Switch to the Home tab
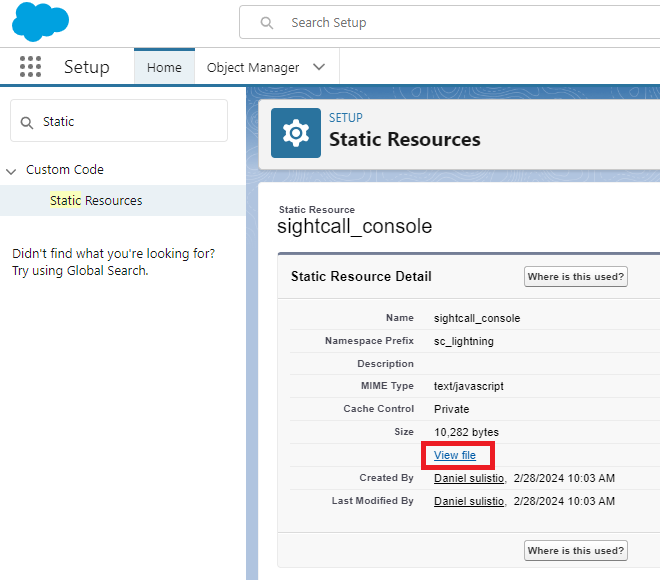Screen dimensions: 660x583 tap(164, 67)
